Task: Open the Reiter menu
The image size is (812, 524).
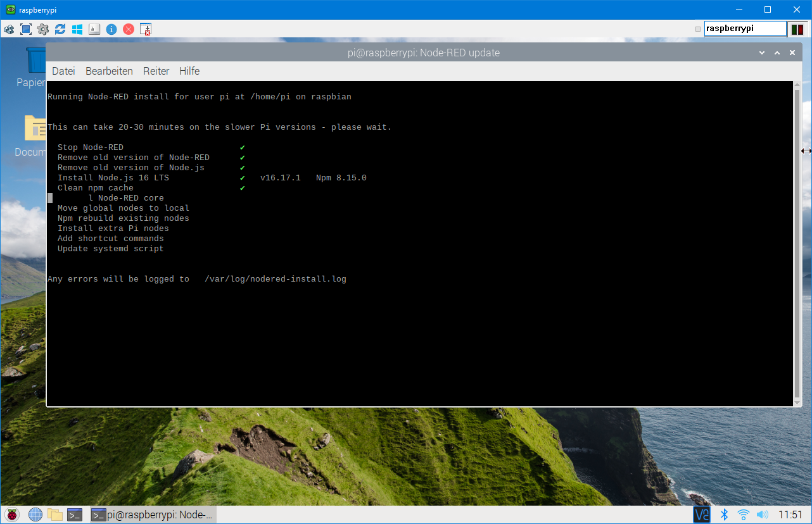Action: [x=156, y=71]
